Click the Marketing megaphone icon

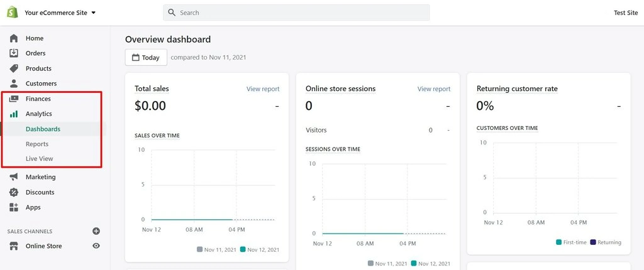point(14,177)
